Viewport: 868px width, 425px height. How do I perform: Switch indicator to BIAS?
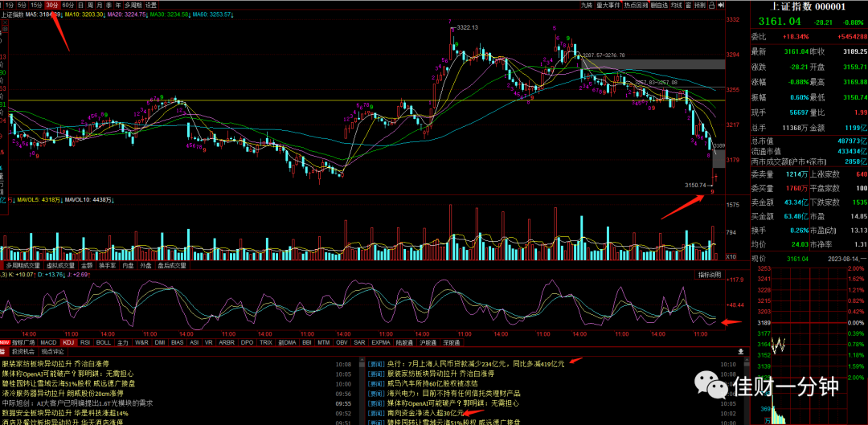coord(178,342)
